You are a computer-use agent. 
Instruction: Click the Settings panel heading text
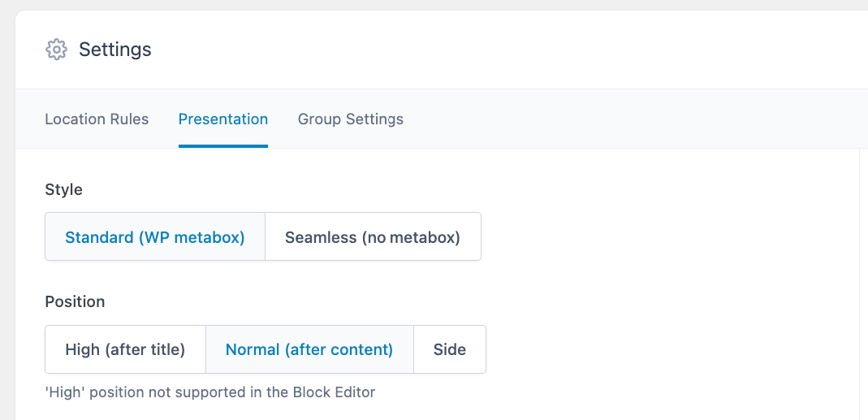(x=115, y=50)
